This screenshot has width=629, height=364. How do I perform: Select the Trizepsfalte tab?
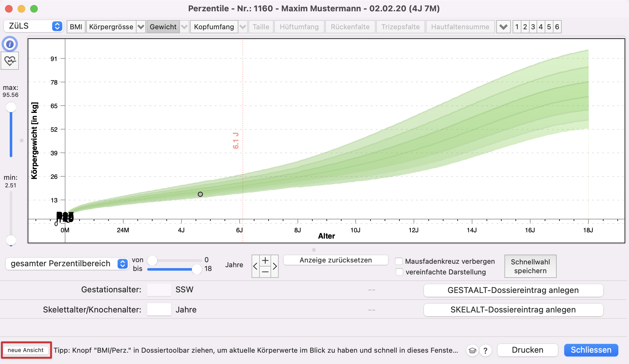click(x=400, y=27)
